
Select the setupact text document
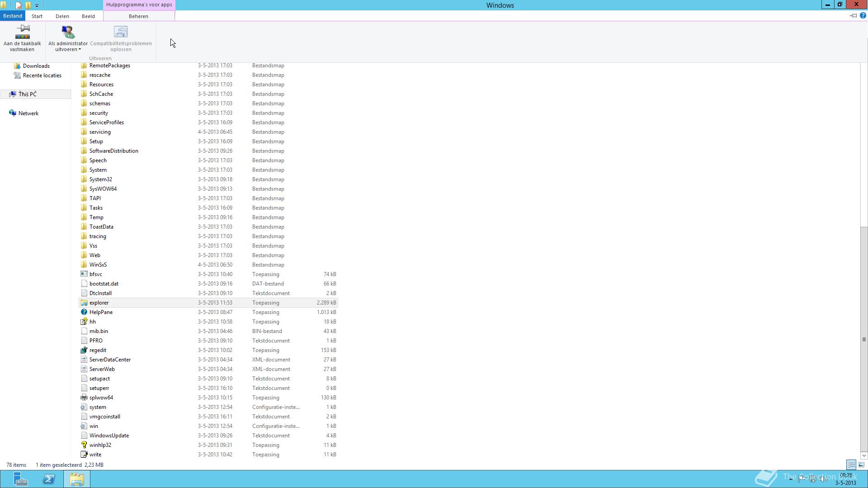tap(208, 379)
